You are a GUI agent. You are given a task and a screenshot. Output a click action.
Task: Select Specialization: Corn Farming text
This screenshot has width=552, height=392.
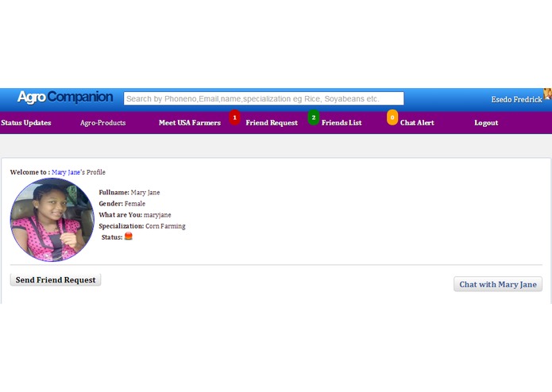[142, 226]
